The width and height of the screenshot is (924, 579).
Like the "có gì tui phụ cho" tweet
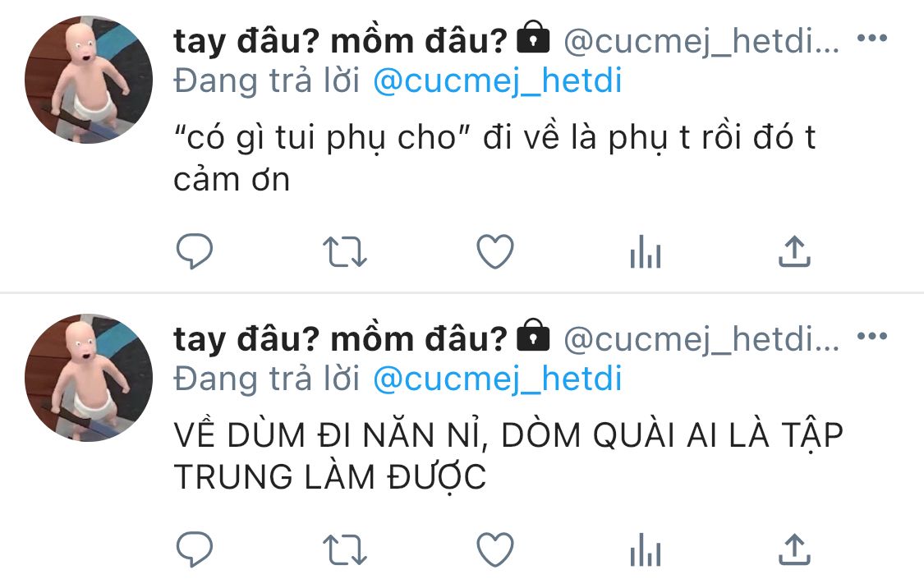click(x=495, y=251)
